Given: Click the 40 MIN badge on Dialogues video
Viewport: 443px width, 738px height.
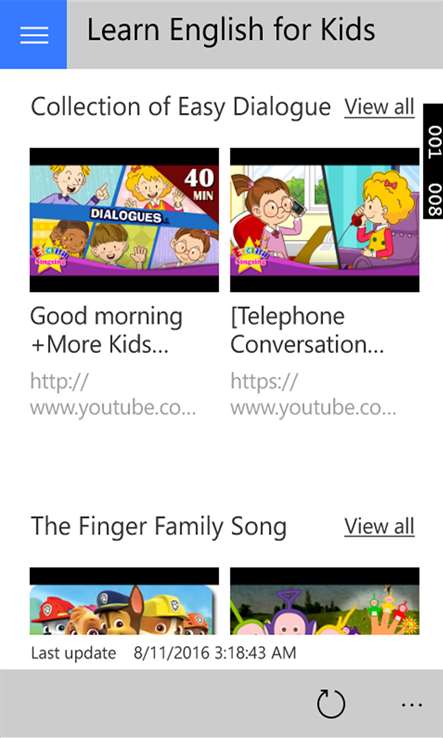Looking at the screenshot, I should point(198,185).
